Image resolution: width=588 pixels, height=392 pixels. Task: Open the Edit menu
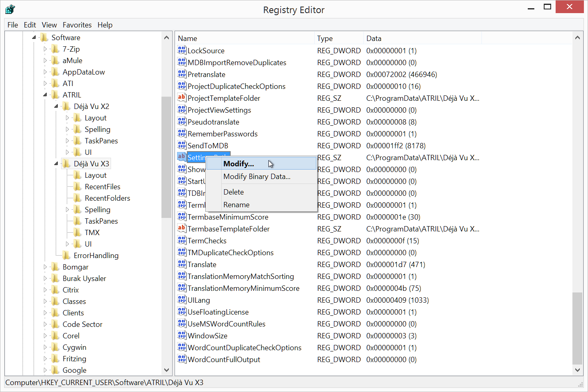pyautogui.click(x=30, y=25)
